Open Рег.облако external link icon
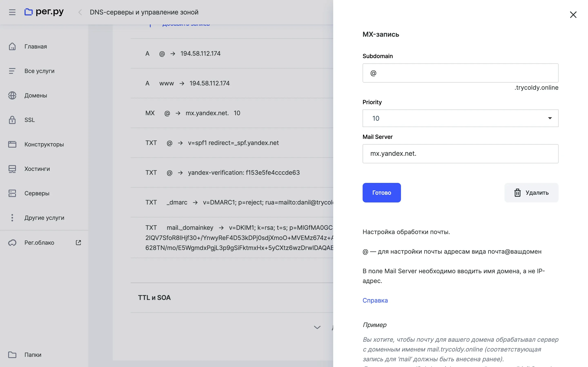 coord(78,242)
